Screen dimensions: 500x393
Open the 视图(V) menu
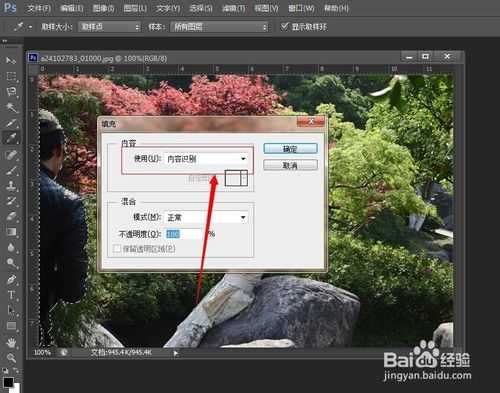(266, 8)
